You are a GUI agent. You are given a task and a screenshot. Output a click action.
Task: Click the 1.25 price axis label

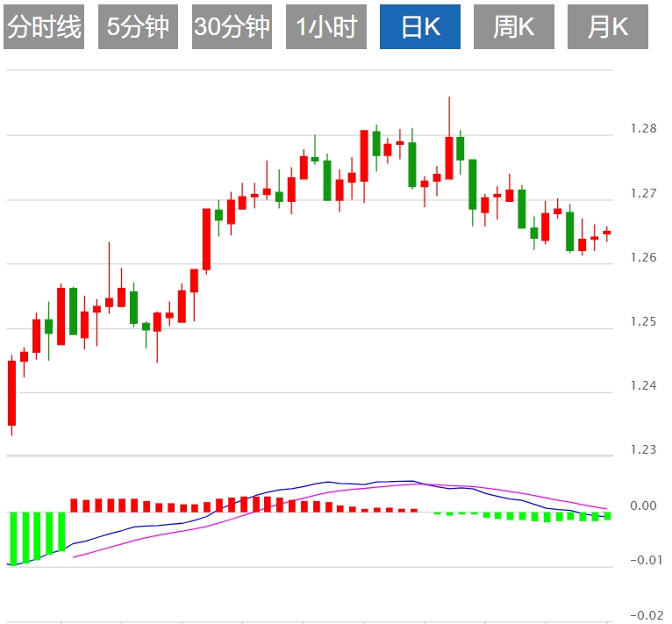coord(643,321)
